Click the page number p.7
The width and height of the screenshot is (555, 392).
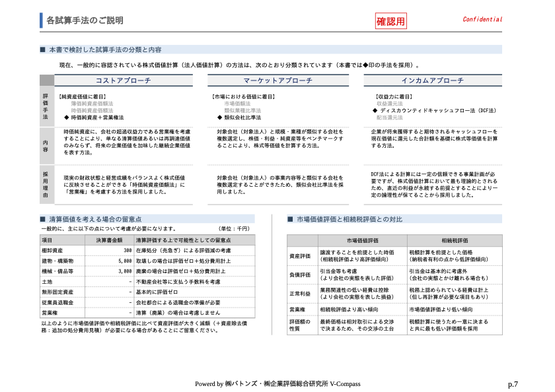click(x=513, y=384)
